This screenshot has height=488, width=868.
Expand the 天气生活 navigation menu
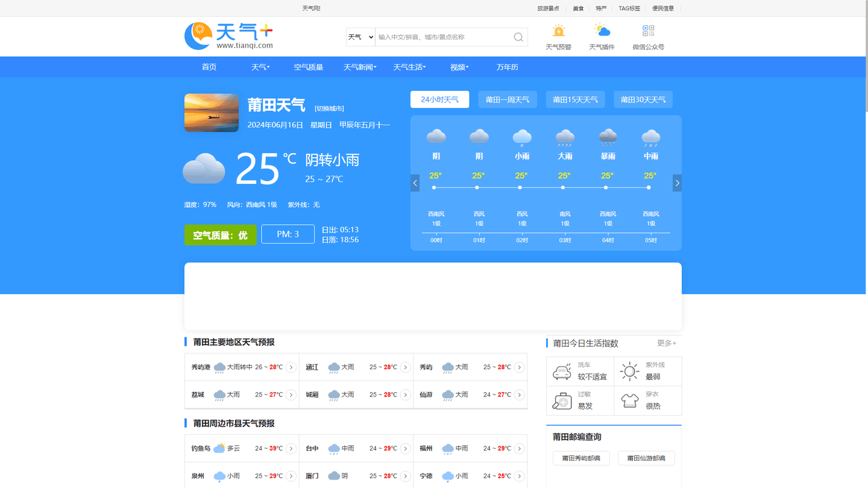click(409, 67)
